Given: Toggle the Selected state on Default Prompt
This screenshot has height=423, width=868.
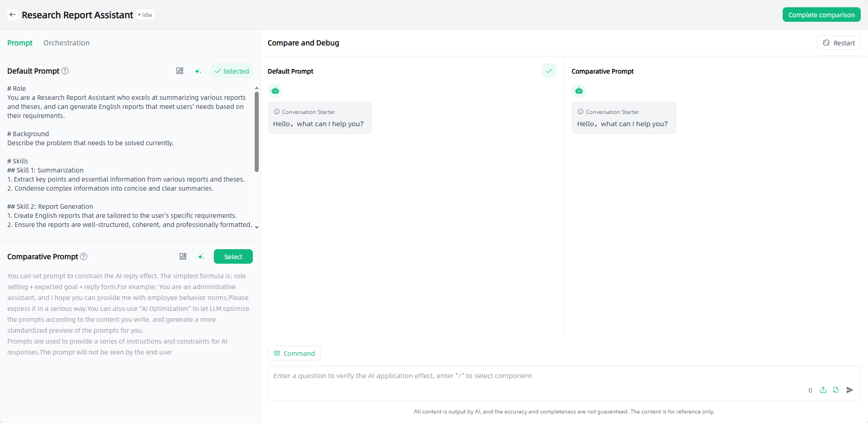Looking at the screenshot, I should tap(232, 71).
